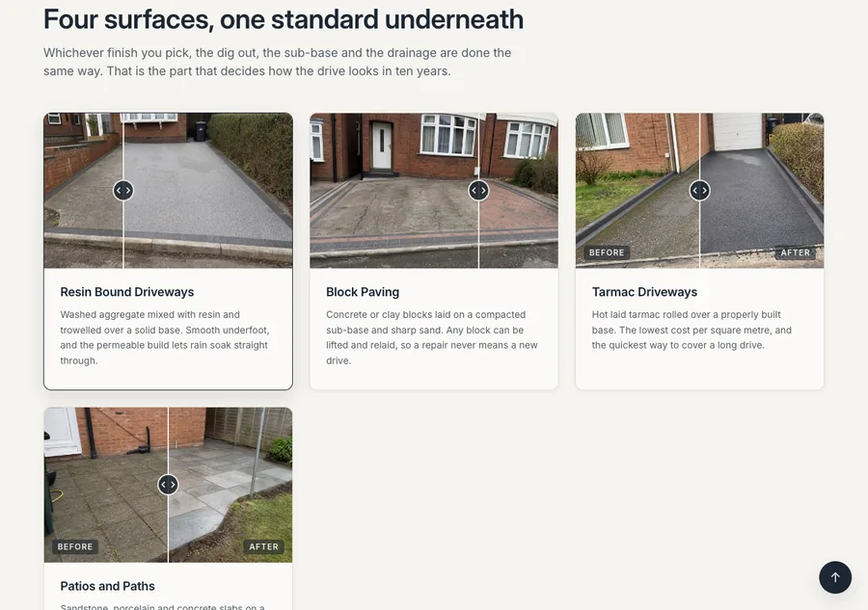The image size is (868, 610).
Task: Click the AFTER label on Tarmac image
Action: pyautogui.click(x=796, y=252)
